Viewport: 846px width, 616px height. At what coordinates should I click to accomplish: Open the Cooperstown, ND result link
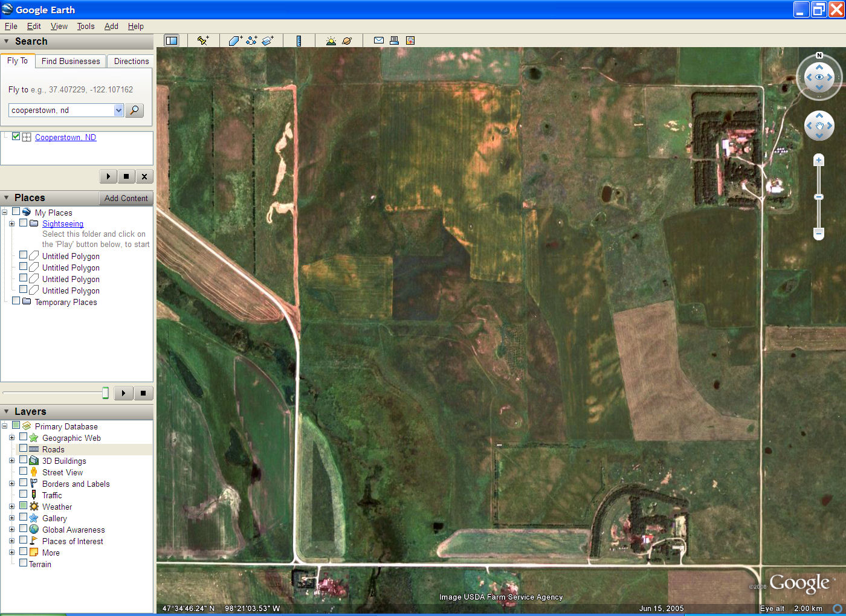click(65, 137)
